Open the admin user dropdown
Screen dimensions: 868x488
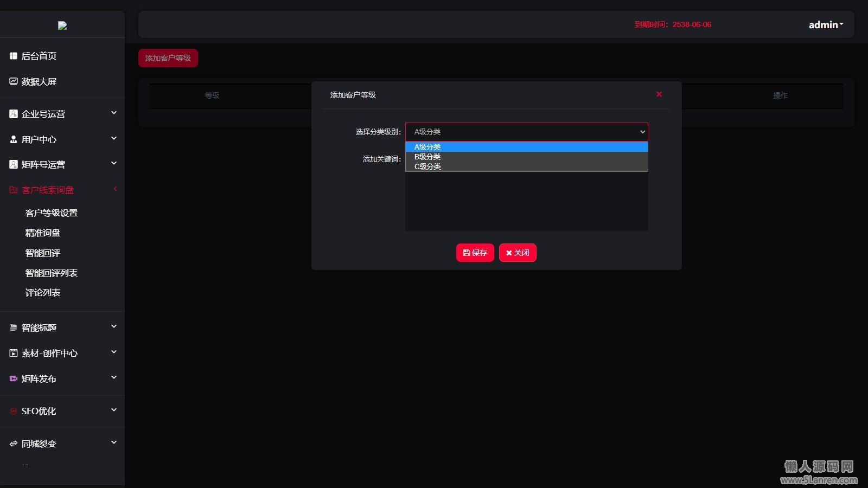[826, 25]
